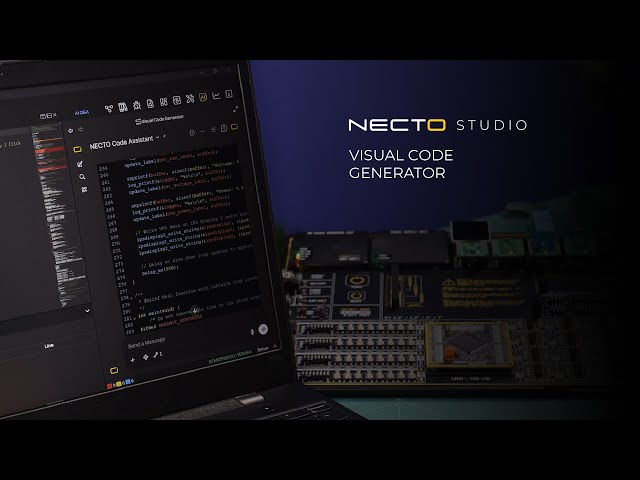Image resolution: width=640 pixels, height=480 pixels.
Task: Click the clipboard icon beside yellow chat bubble
Action: point(224,129)
